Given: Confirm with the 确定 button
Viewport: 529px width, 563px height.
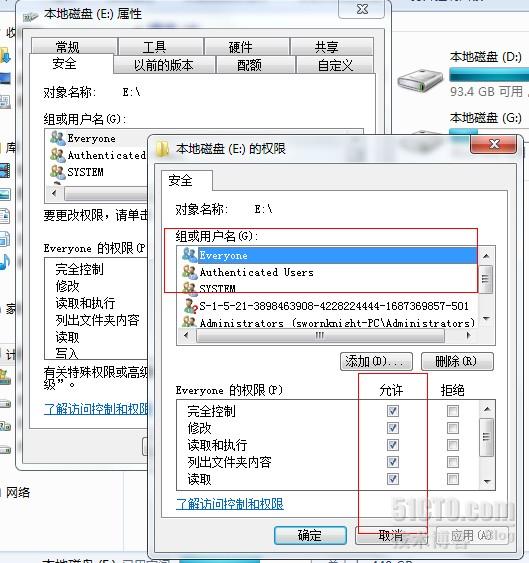Looking at the screenshot, I should click(310, 535).
